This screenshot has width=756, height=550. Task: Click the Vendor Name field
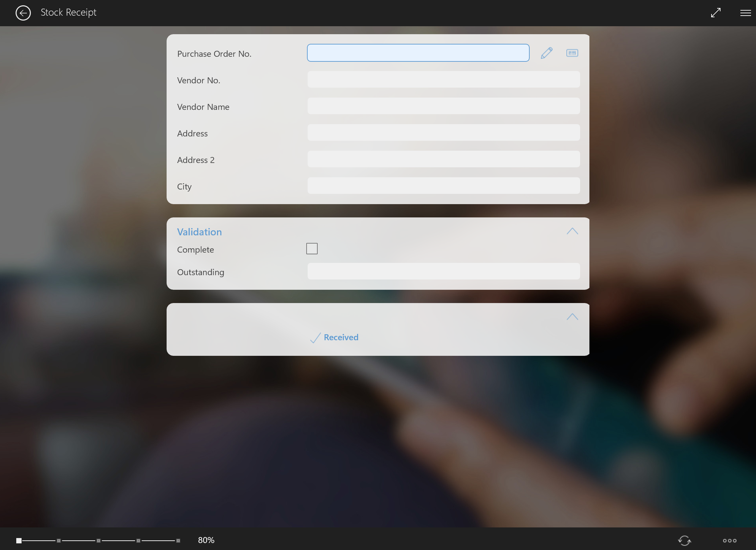(x=443, y=106)
